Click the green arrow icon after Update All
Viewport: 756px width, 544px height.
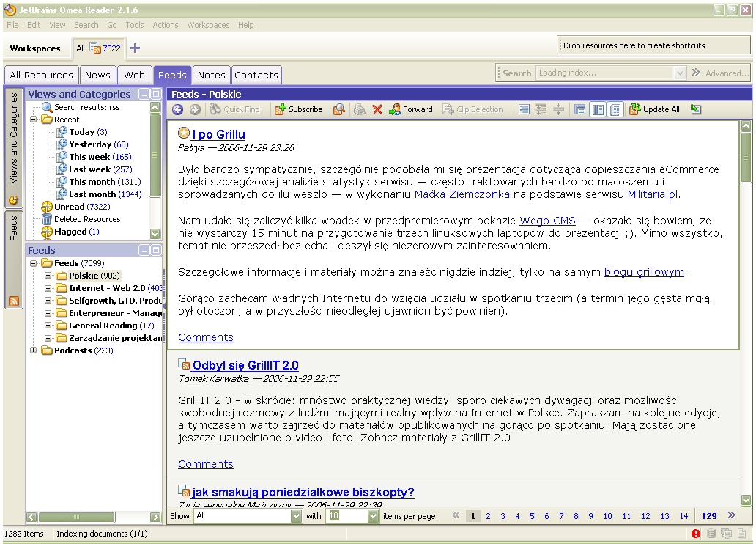pyautogui.click(x=695, y=109)
